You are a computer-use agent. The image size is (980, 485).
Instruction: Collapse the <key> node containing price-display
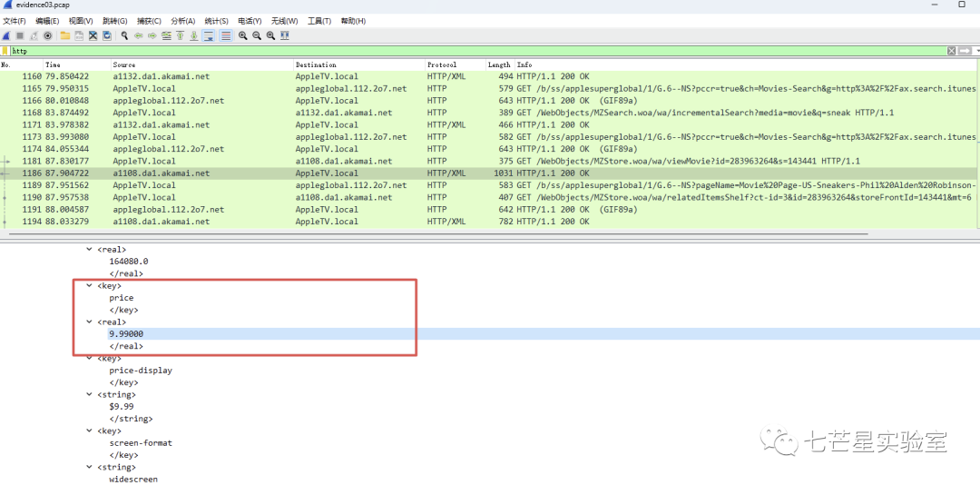tap(89, 359)
